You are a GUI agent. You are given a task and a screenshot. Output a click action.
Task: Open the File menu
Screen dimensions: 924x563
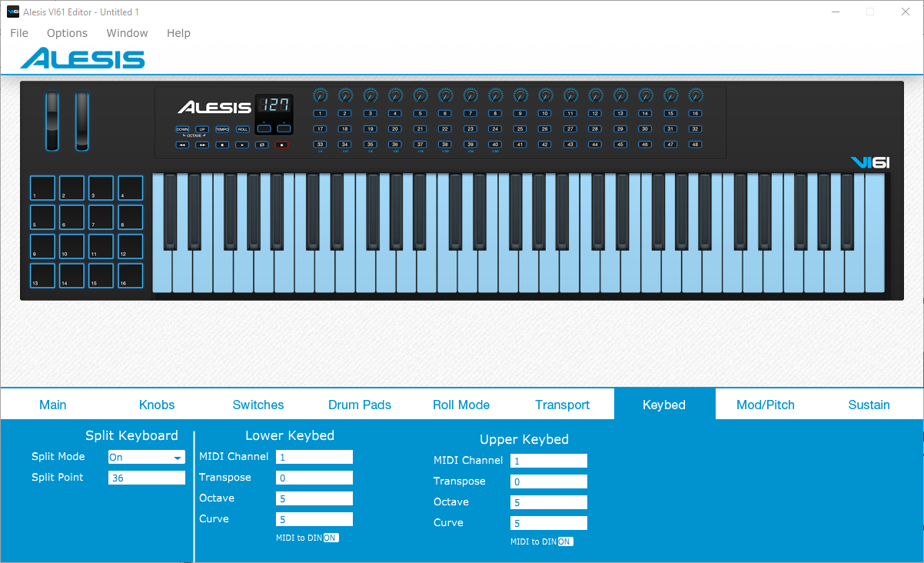coord(19,33)
